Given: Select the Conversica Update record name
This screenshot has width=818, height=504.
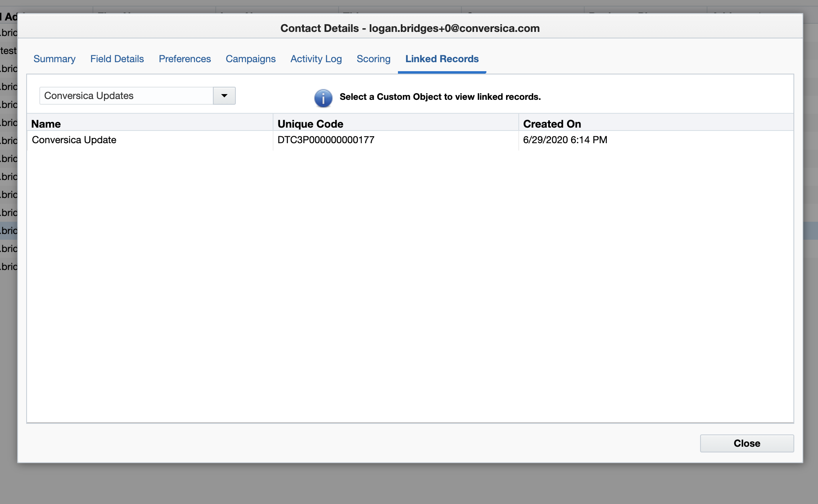Looking at the screenshot, I should point(74,140).
